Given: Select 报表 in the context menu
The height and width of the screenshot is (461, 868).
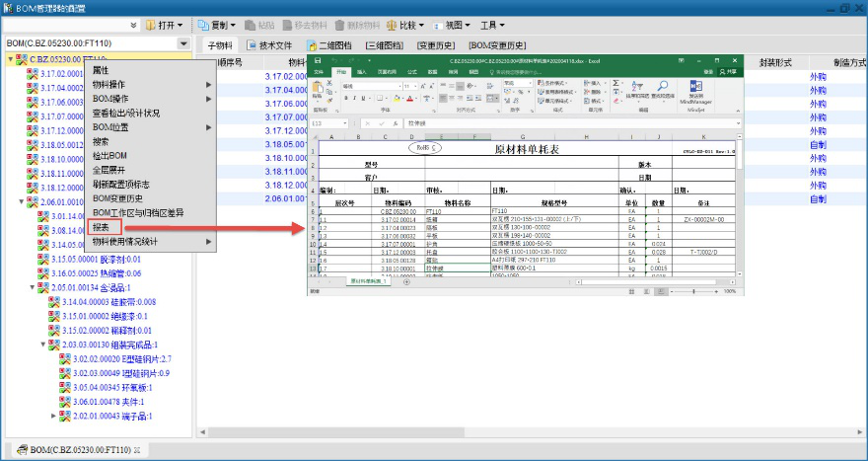Looking at the screenshot, I should click(101, 227).
